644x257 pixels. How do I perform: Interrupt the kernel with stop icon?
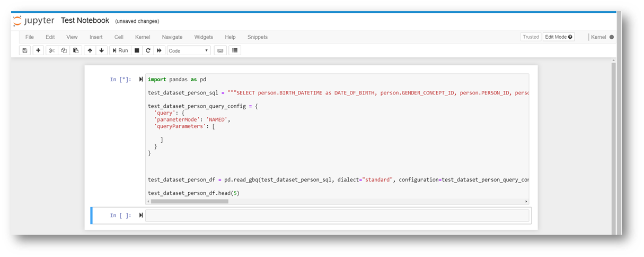pyautogui.click(x=137, y=50)
